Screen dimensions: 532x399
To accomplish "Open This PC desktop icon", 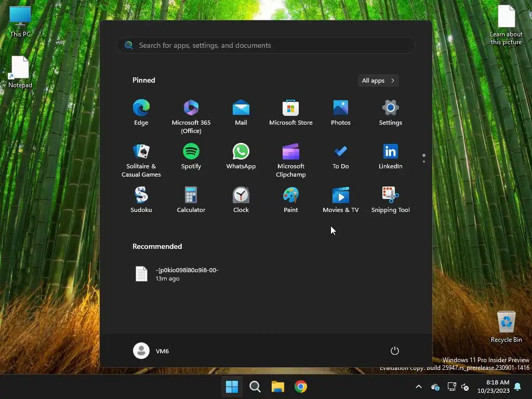I will click(20, 21).
